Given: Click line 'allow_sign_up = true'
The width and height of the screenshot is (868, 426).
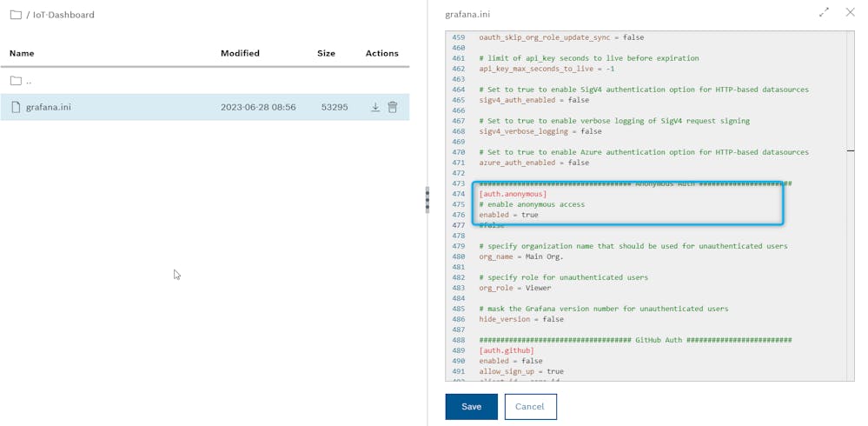Looking at the screenshot, I should point(521,372).
